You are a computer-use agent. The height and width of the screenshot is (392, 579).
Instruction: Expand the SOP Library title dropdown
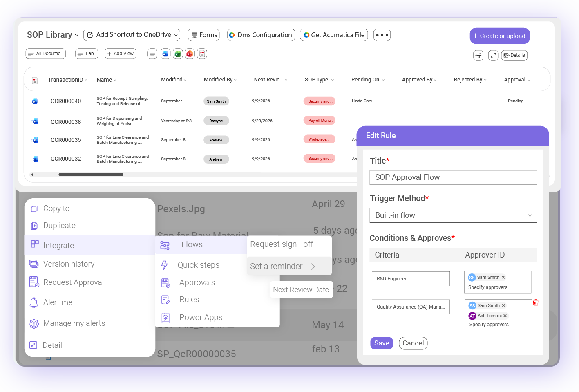(76, 35)
